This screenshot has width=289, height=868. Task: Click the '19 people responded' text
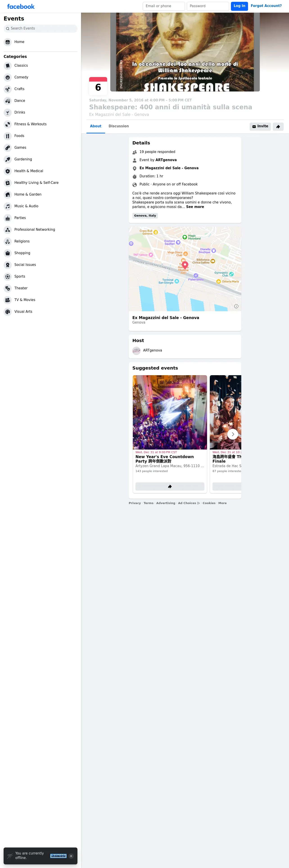click(x=158, y=152)
